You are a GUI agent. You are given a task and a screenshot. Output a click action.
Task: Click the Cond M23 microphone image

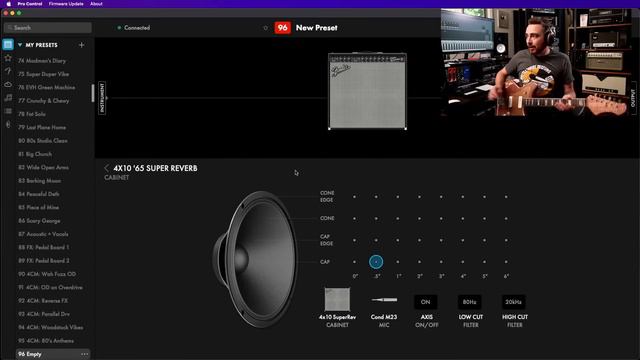[384, 300]
